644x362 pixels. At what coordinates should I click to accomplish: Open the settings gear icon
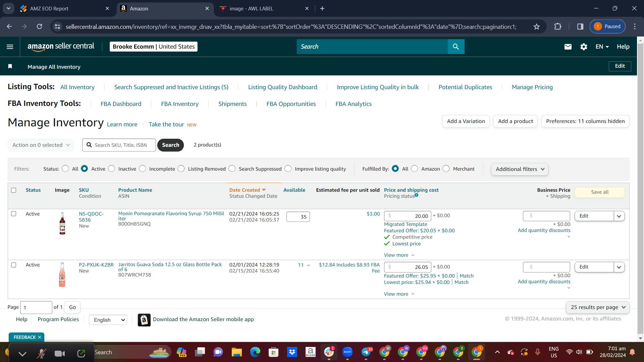584,47
